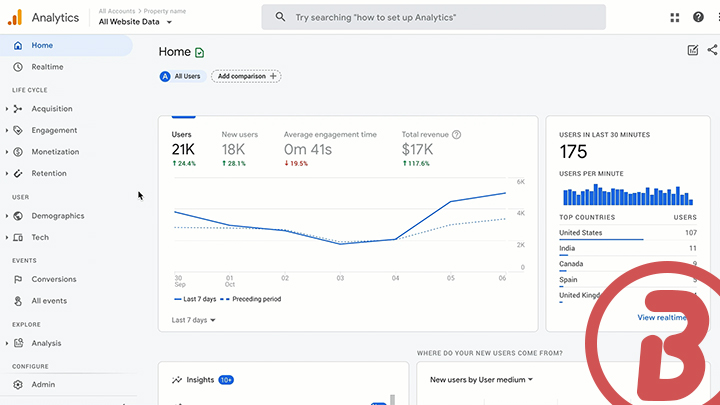Open the customize report edit icon
The width and height of the screenshot is (720, 405).
tap(692, 50)
